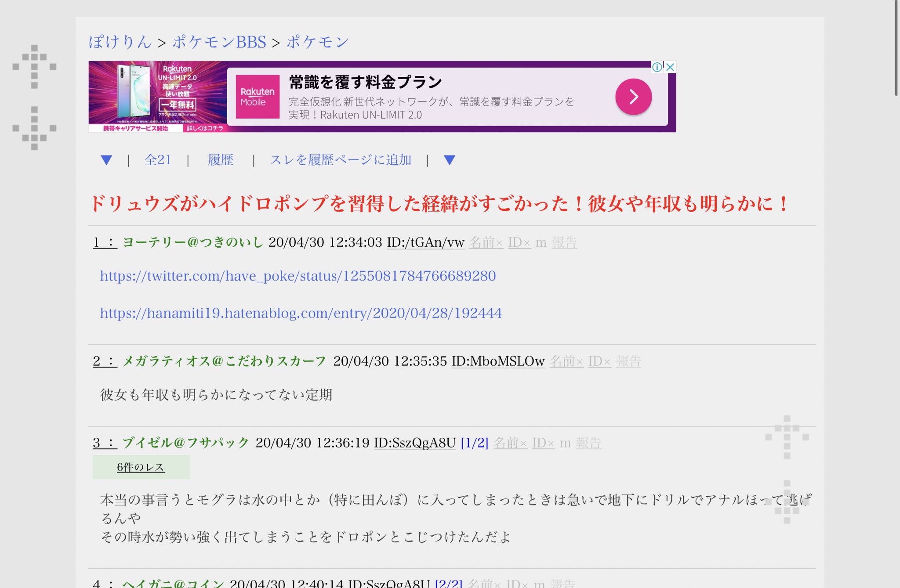This screenshot has height=588, width=900.
Task: Click 名前× on post 3
Action: point(510,443)
